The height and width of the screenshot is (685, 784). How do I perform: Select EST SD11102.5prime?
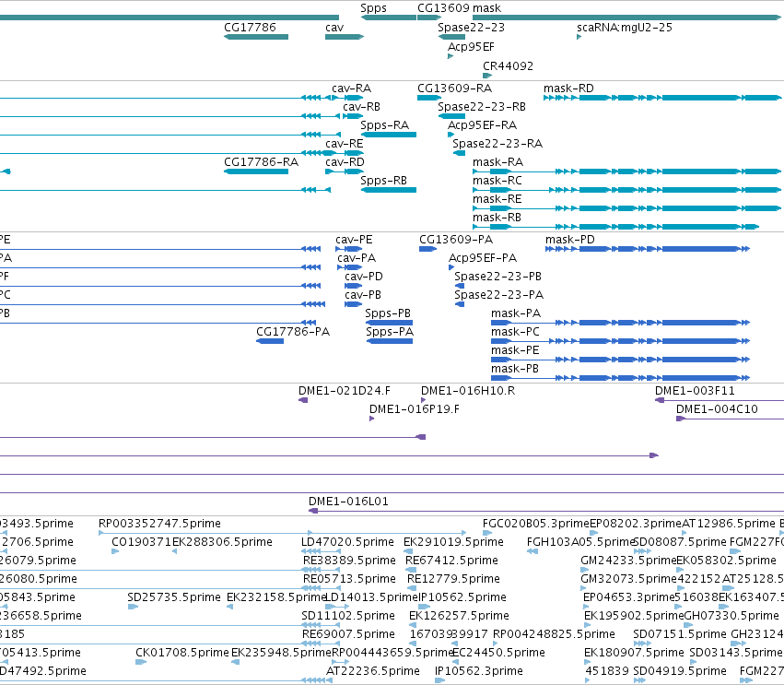click(348, 616)
